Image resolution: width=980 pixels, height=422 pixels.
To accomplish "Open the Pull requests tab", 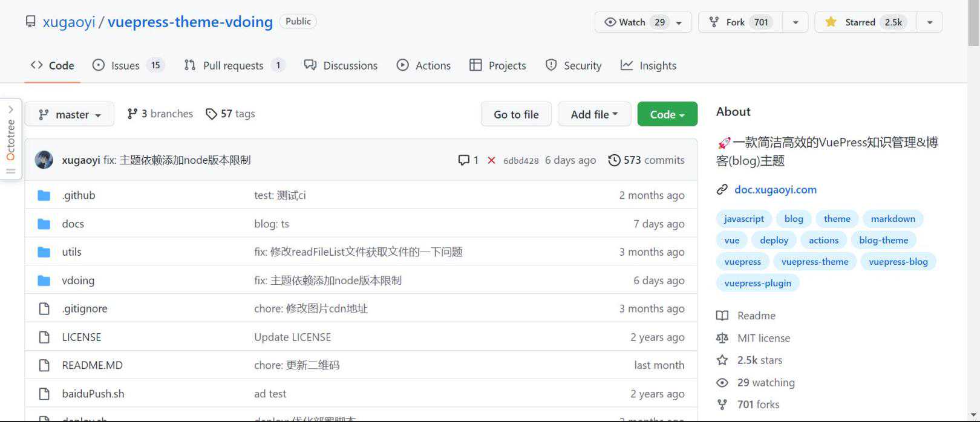I will [x=233, y=65].
